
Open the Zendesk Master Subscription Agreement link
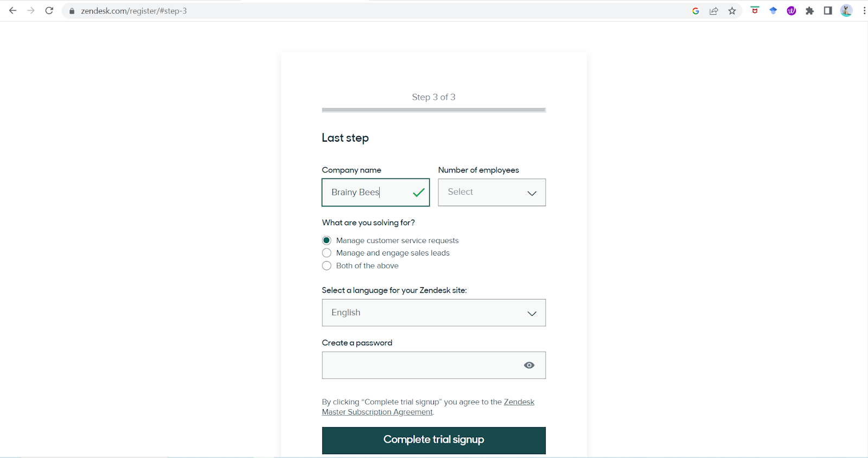tap(378, 412)
